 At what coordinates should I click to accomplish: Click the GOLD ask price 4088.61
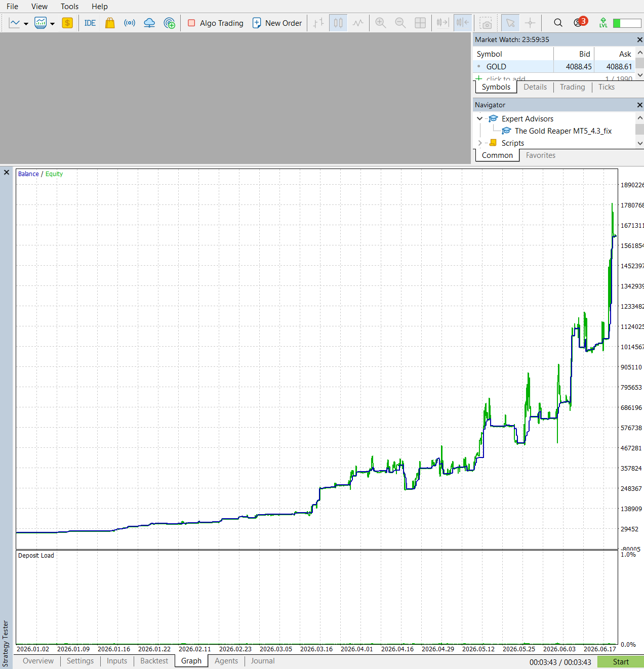[x=619, y=67]
